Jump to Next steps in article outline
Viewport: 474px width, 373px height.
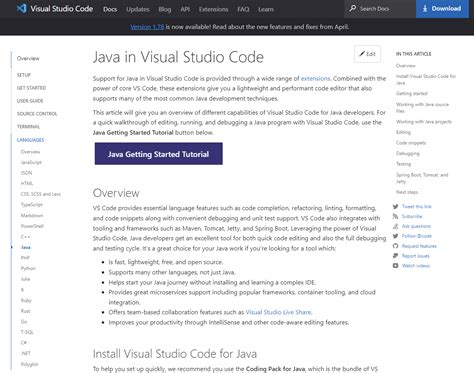coord(407,192)
